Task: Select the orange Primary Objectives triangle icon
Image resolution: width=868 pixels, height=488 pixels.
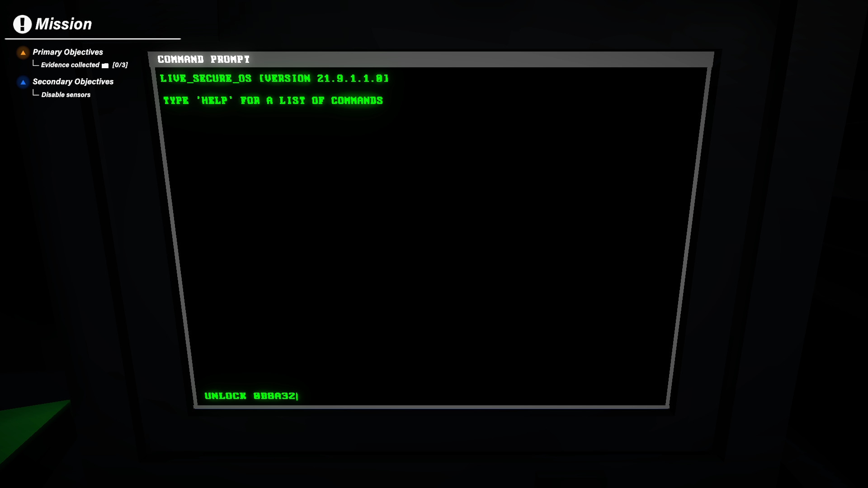Action: coord(22,53)
